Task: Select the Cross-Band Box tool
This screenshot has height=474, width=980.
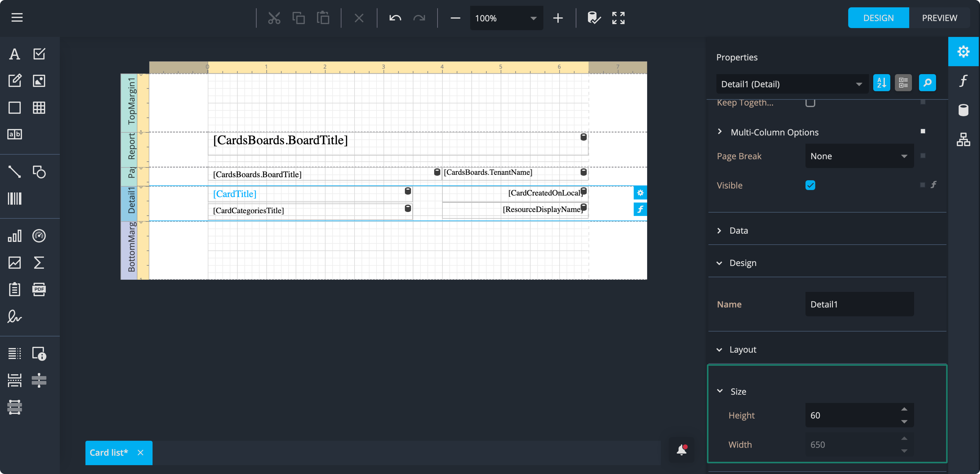Action: pyautogui.click(x=14, y=407)
